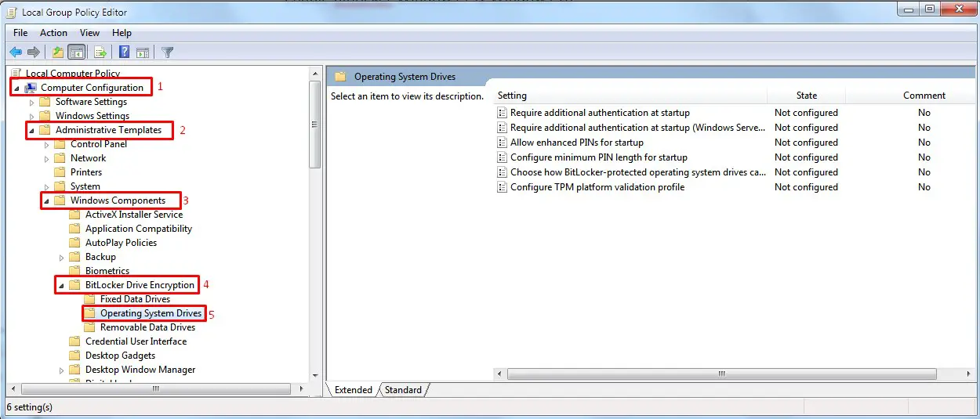The image size is (980, 419).
Task: Toggle the show/hide console tree icon
Action: 77,52
